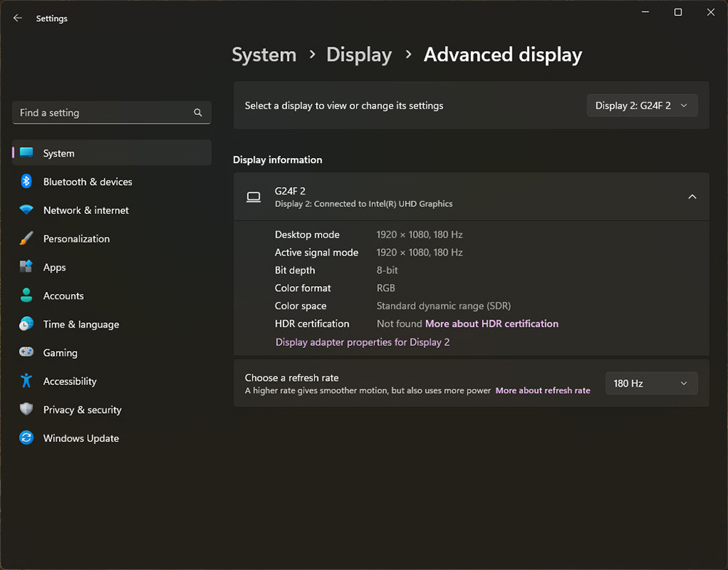The width and height of the screenshot is (728, 570).
Task: Click the Network wifi icon
Action: (x=26, y=210)
